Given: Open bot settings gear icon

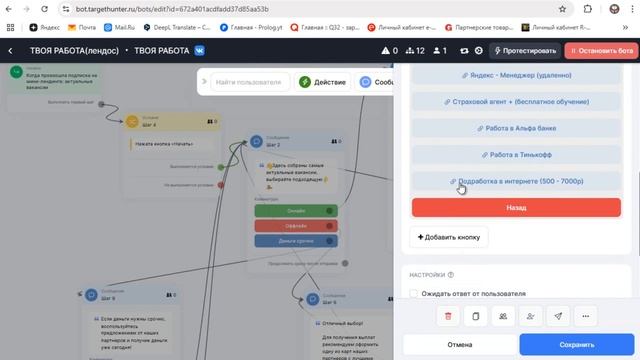Looking at the screenshot, I should coord(479,51).
